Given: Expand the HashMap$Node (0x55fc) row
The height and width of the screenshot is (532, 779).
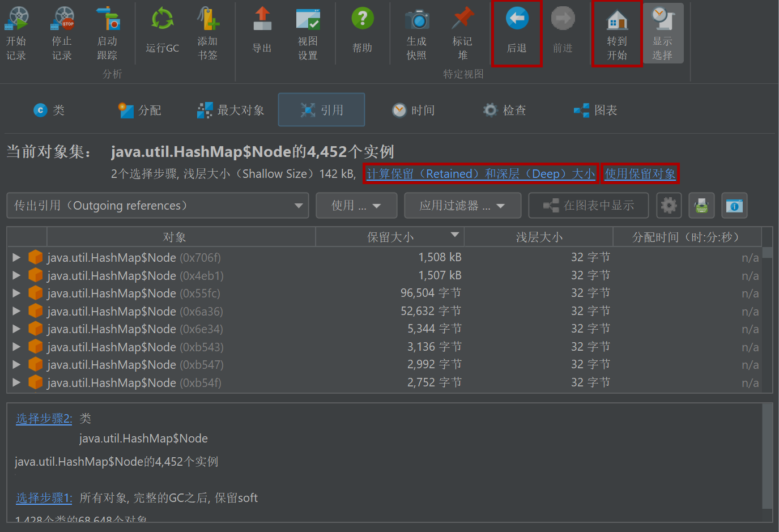Looking at the screenshot, I should [16, 293].
